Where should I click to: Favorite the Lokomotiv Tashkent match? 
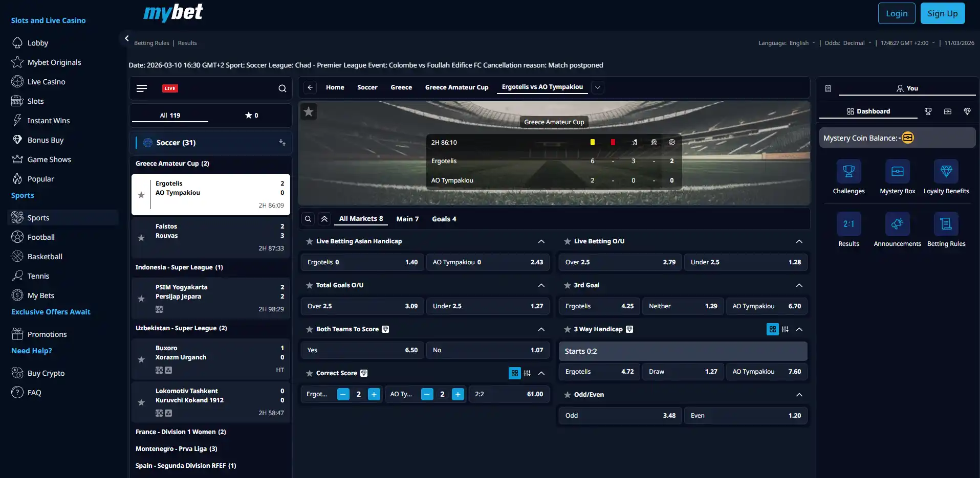[141, 402]
